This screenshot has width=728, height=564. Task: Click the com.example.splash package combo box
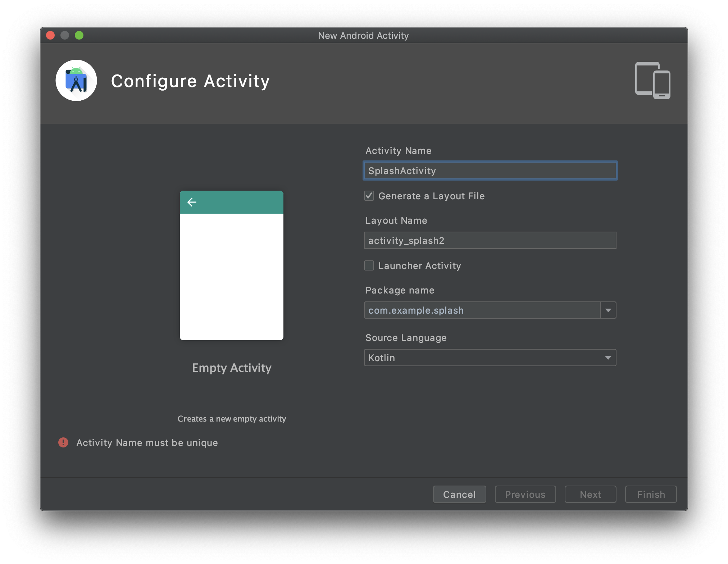tap(482, 310)
